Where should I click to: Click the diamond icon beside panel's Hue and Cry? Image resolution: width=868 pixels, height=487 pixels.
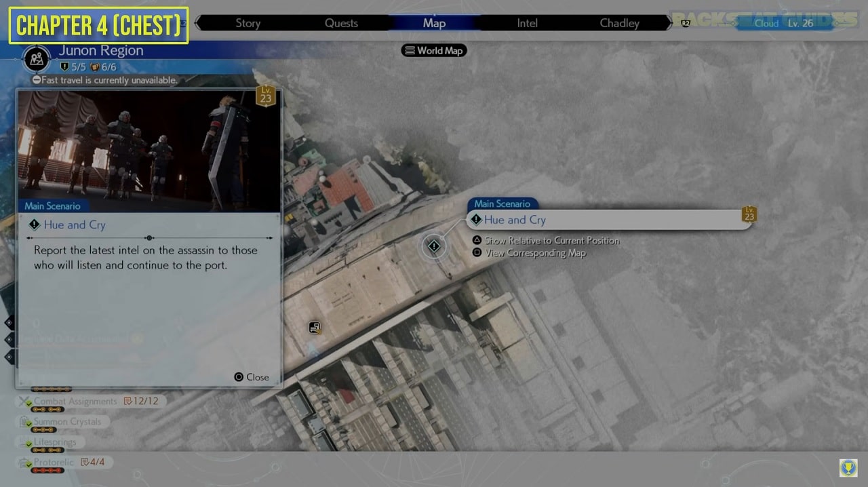35,225
